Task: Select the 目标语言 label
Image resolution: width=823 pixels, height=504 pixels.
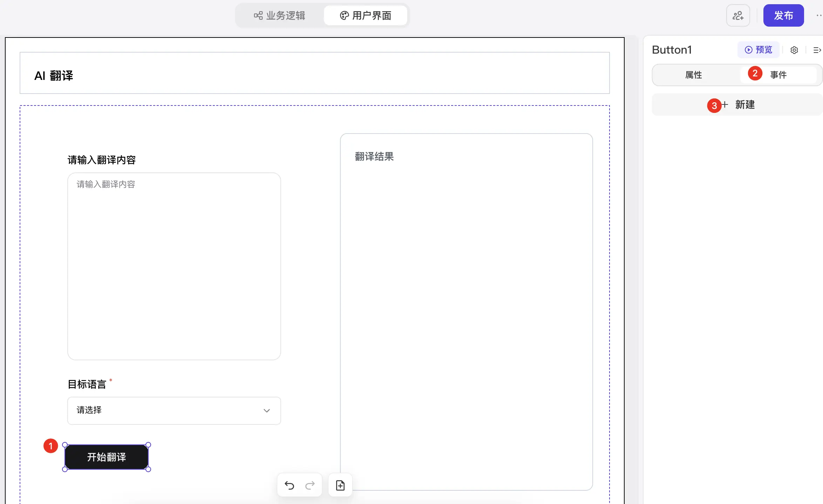Action: click(87, 384)
